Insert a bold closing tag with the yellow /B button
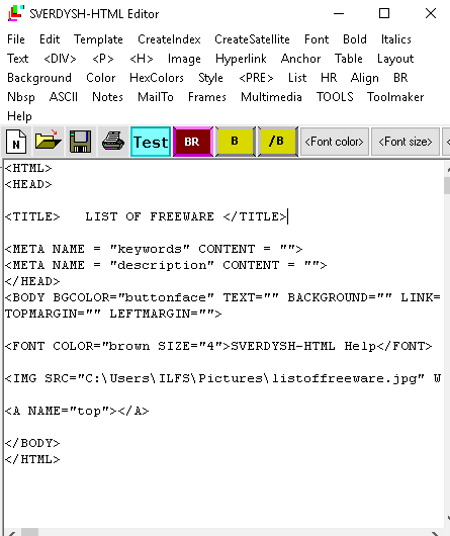The image size is (450, 536). [277, 142]
